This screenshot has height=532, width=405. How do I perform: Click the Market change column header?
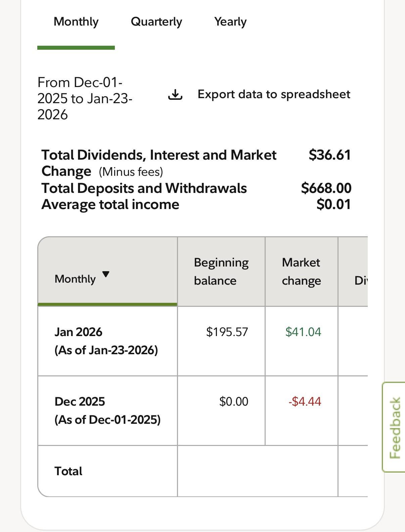click(x=301, y=271)
